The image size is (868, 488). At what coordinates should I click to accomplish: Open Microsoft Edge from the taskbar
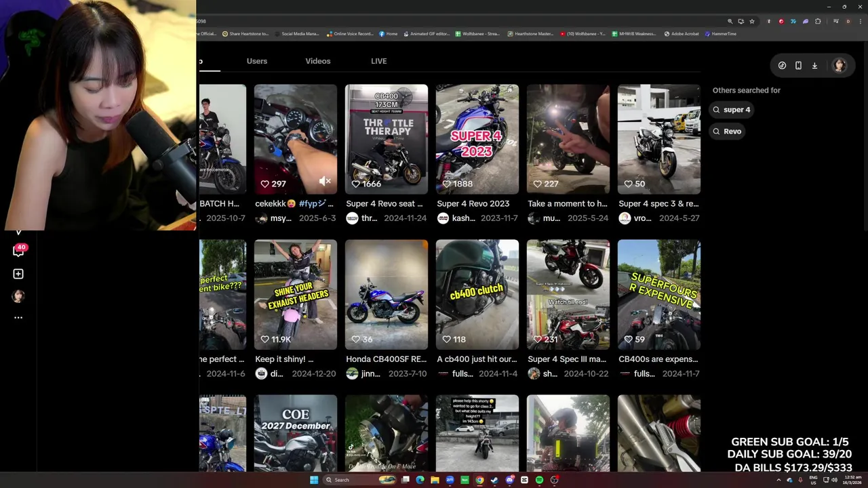tap(420, 480)
